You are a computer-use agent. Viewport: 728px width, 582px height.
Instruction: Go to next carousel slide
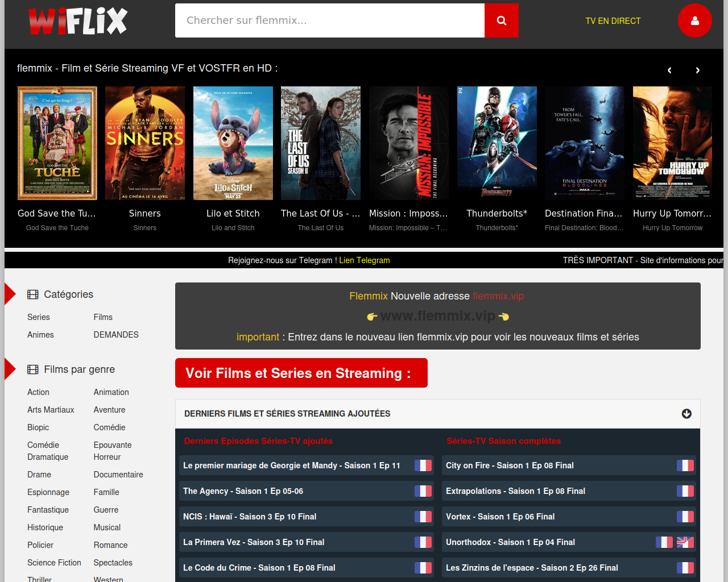click(x=697, y=70)
